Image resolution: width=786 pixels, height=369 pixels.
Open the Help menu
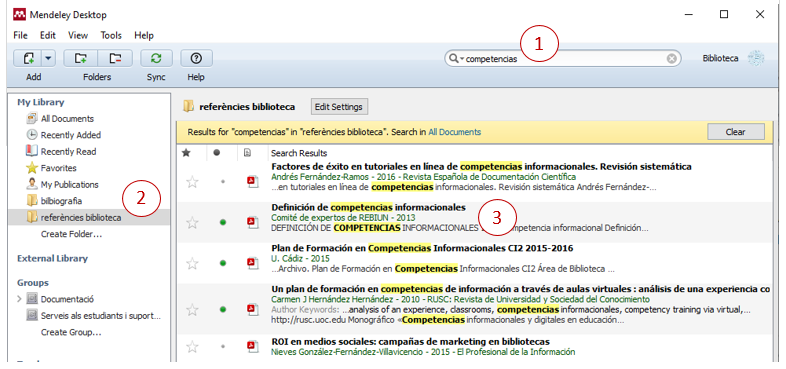[144, 36]
